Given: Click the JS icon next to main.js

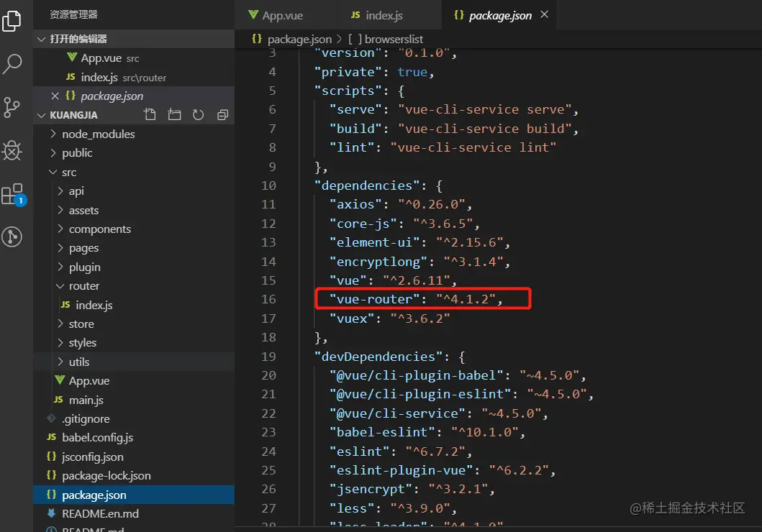Looking at the screenshot, I should 58,400.
